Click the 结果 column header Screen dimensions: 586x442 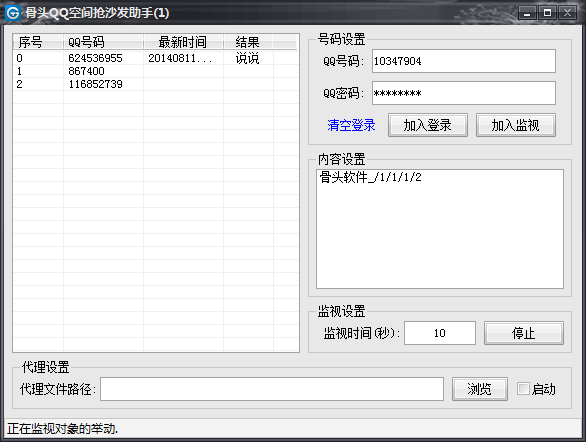point(248,42)
